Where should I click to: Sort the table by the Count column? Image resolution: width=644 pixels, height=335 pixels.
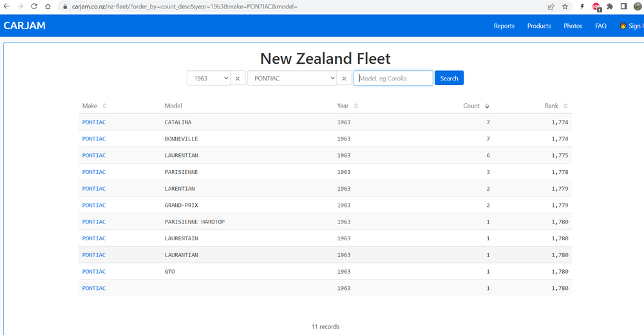(487, 106)
